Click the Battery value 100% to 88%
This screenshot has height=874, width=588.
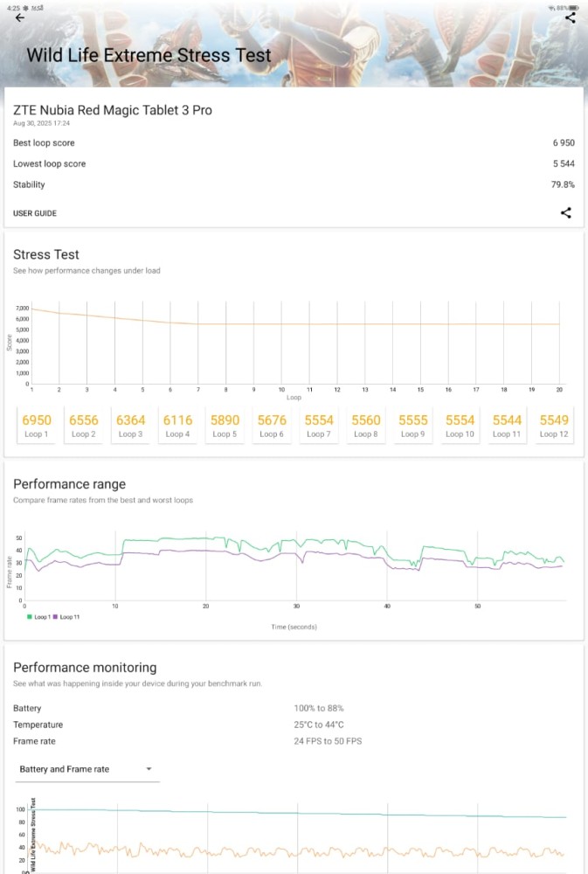[319, 709]
